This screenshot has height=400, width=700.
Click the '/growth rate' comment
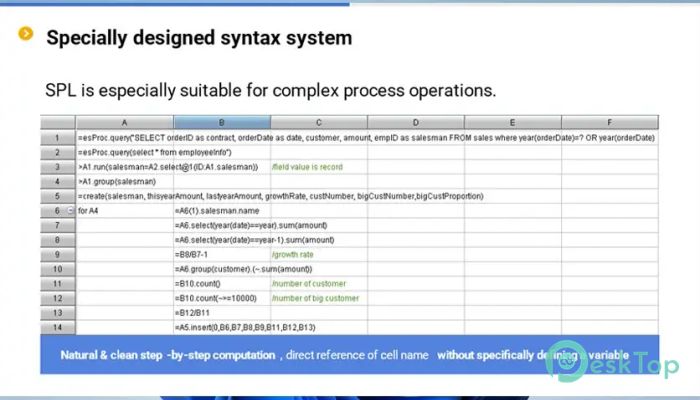pos(292,254)
